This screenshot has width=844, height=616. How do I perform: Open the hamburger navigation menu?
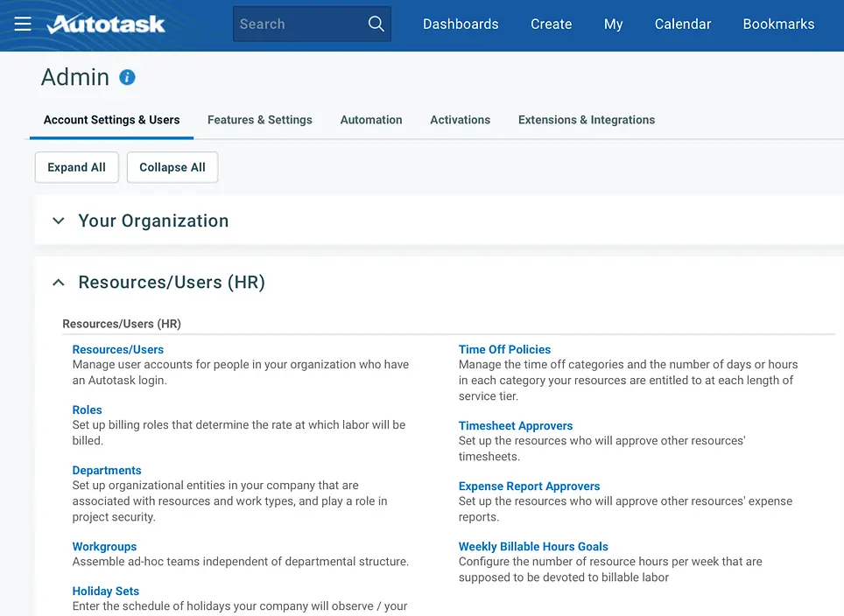point(23,24)
